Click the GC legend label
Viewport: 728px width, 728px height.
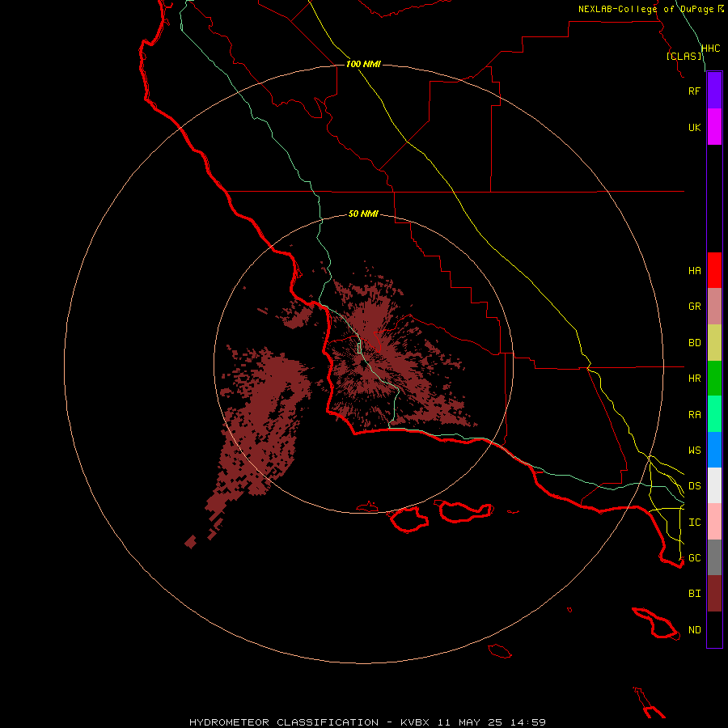(x=694, y=558)
